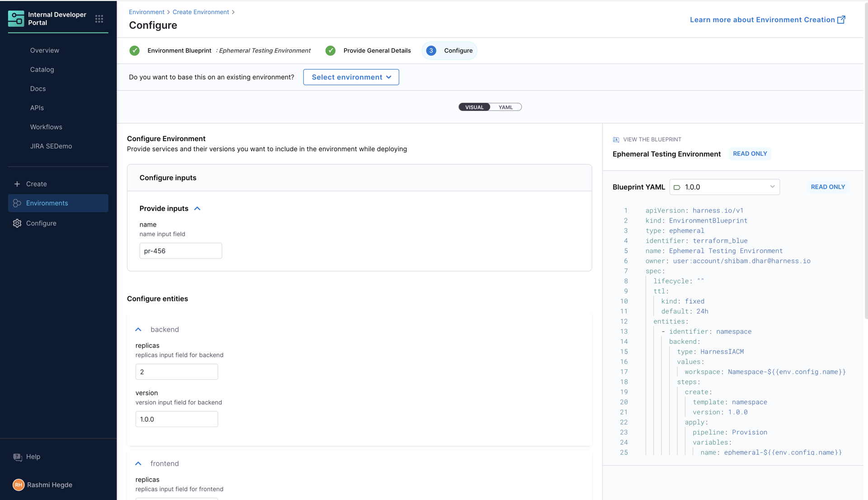Collapse the Provide inputs section
868x500 pixels.
click(x=197, y=209)
